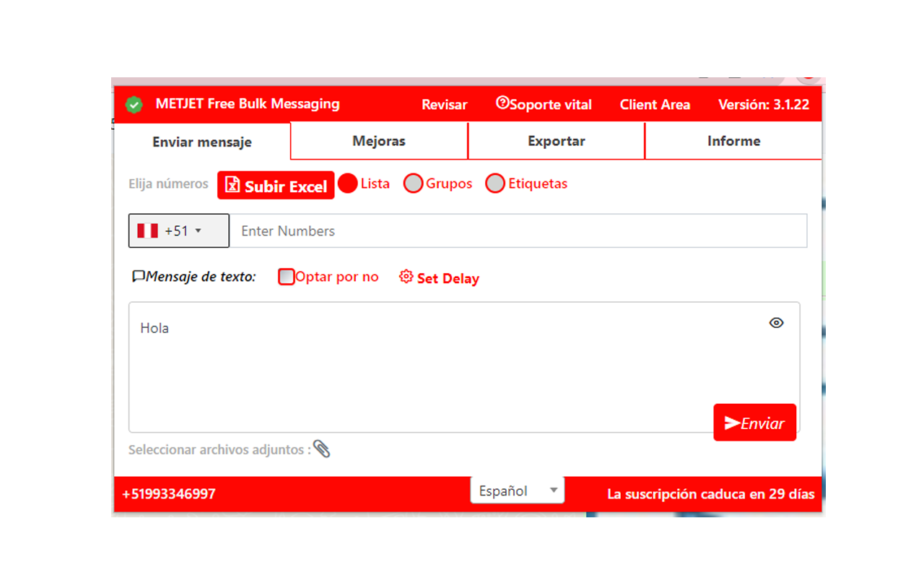Enable the Optar por no checkbox

coord(286,276)
